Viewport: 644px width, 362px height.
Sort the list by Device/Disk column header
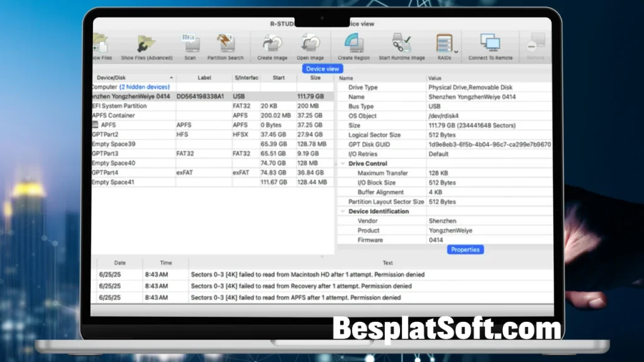132,78
